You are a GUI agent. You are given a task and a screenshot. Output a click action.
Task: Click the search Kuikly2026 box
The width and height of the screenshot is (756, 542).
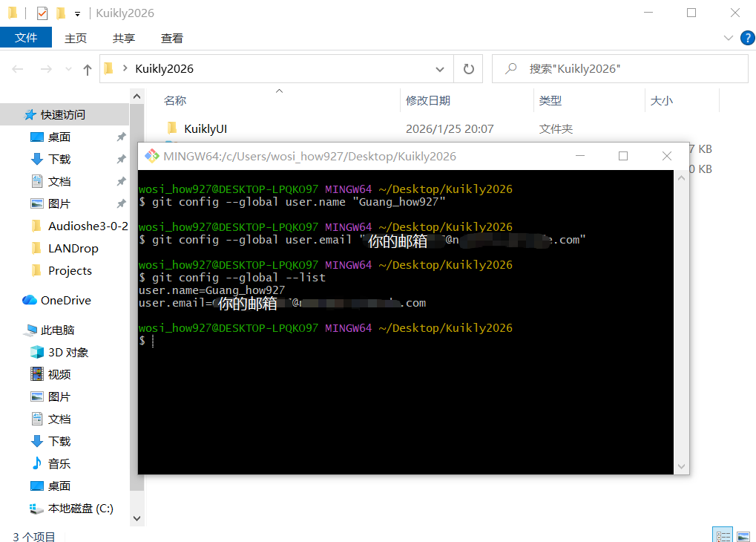click(x=620, y=69)
